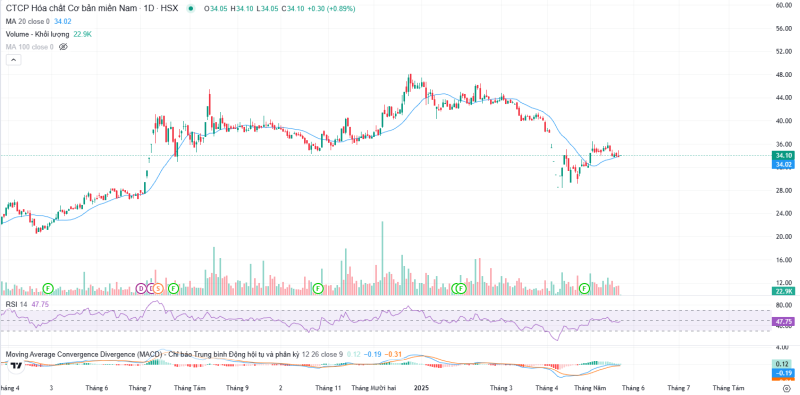
Task: Click the Tháng 3 time axis label
Action: (x=502, y=388)
